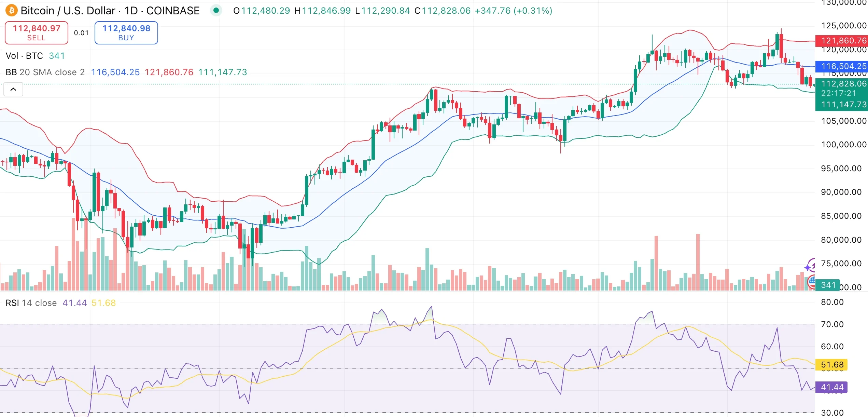Click the Bitcoin logo icon in the header
This screenshot has width=868, height=417.
pyautogui.click(x=11, y=11)
